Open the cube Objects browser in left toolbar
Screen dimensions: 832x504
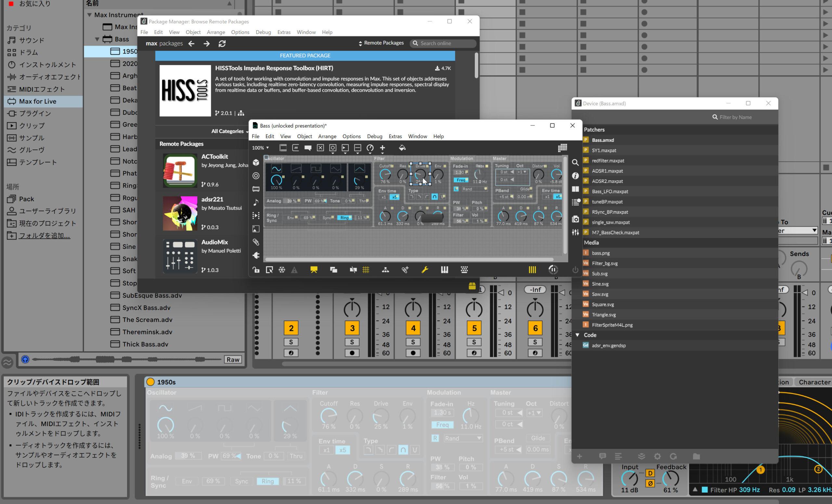(x=256, y=162)
